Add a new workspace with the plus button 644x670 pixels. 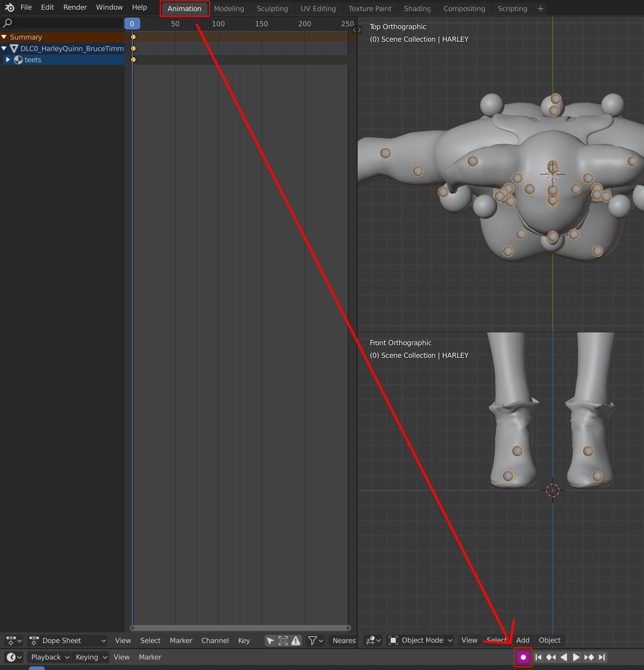pos(540,9)
